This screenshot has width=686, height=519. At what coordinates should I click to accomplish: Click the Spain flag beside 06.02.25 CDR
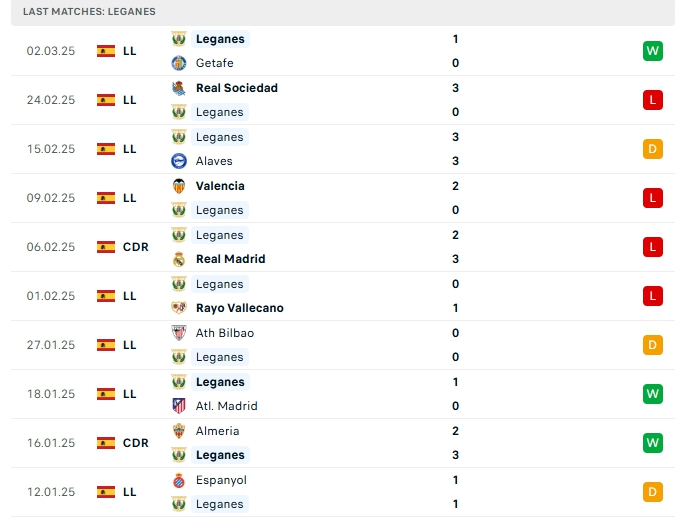[x=106, y=247]
